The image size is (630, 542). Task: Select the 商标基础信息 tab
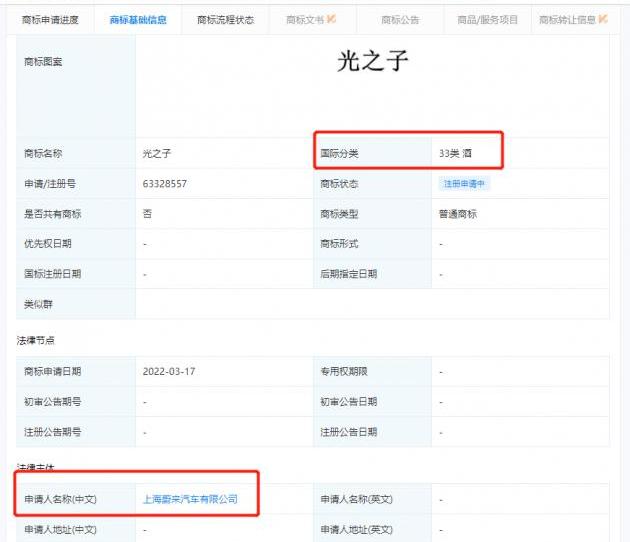tap(138, 20)
